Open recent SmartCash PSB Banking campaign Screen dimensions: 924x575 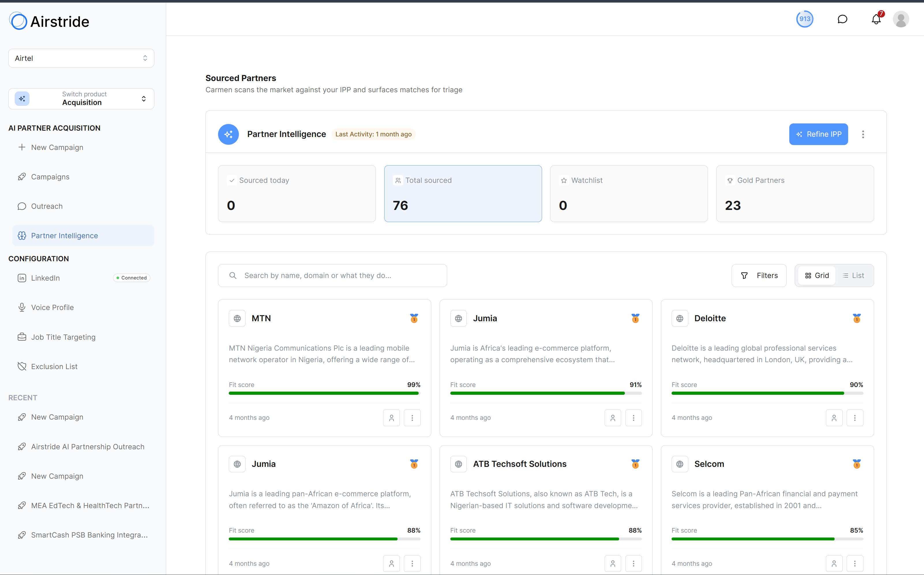pos(83,535)
